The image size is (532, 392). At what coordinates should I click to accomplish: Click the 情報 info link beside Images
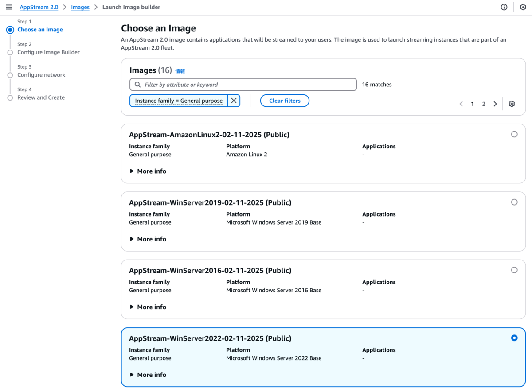click(180, 71)
